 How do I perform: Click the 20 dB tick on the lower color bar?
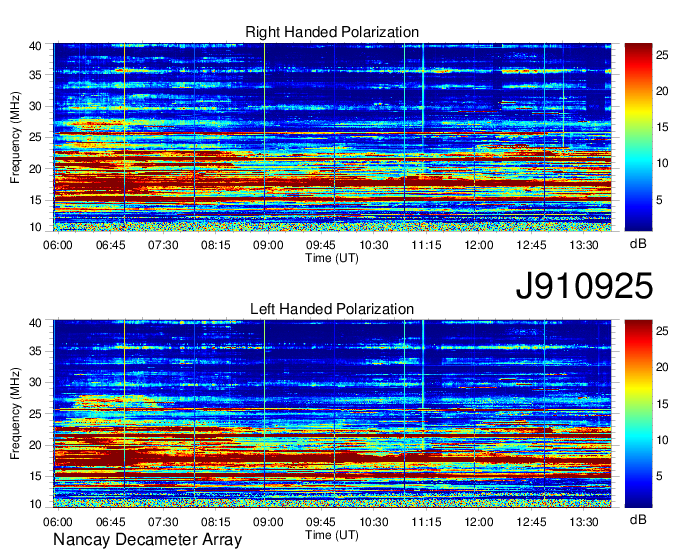click(x=662, y=368)
